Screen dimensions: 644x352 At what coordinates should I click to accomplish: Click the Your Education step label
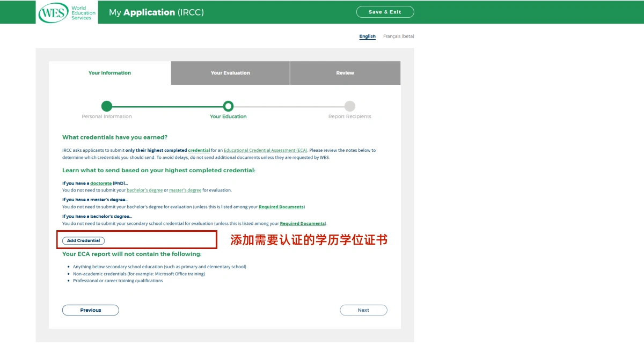coord(228,116)
